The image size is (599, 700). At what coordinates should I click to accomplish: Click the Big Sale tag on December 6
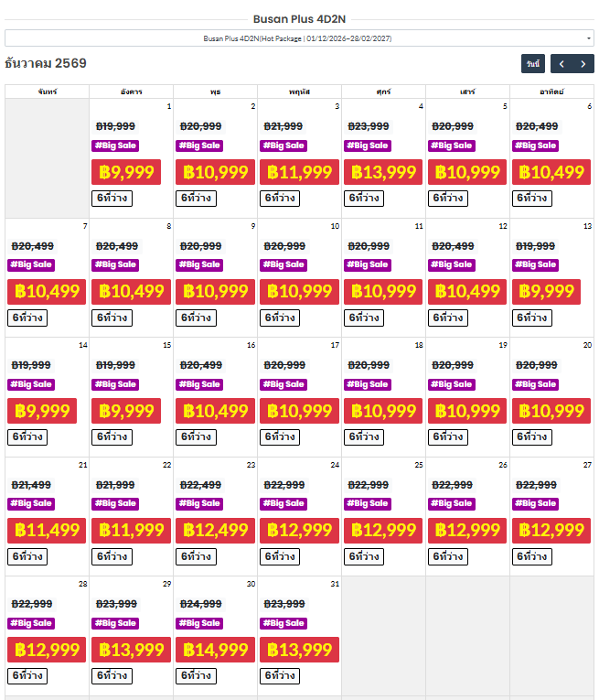tap(535, 145)
